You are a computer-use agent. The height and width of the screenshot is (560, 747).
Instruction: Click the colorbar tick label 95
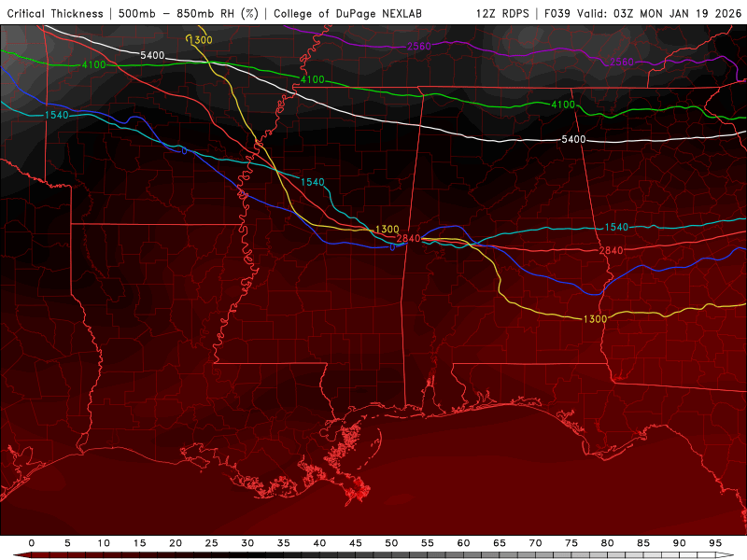[x=715, y=543]
